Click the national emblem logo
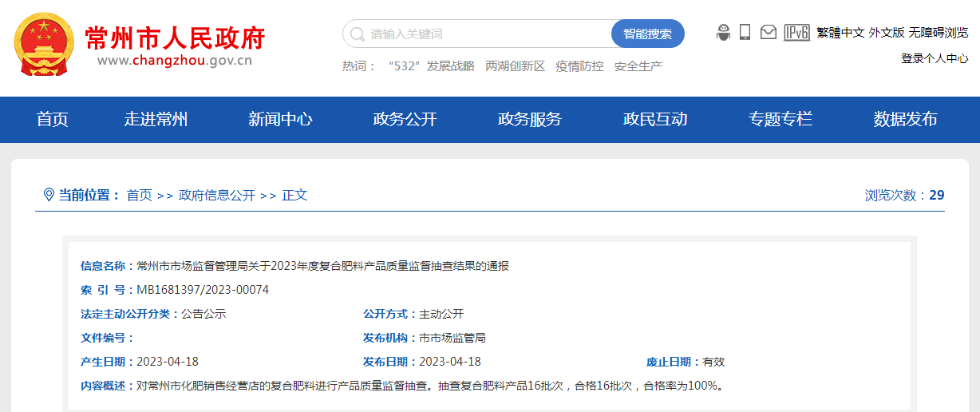Image resolution: width=980 pixels, height=412 pixels. [44, 45]
